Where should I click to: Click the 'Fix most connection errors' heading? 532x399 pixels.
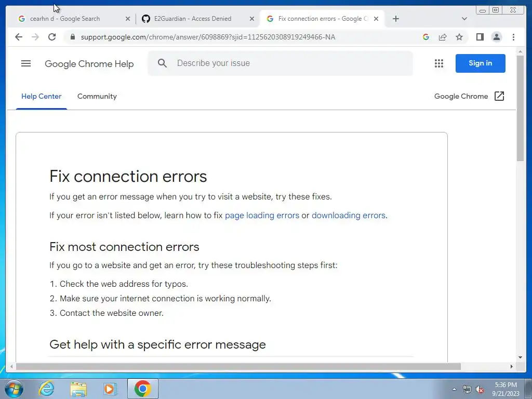coord(124,247)
